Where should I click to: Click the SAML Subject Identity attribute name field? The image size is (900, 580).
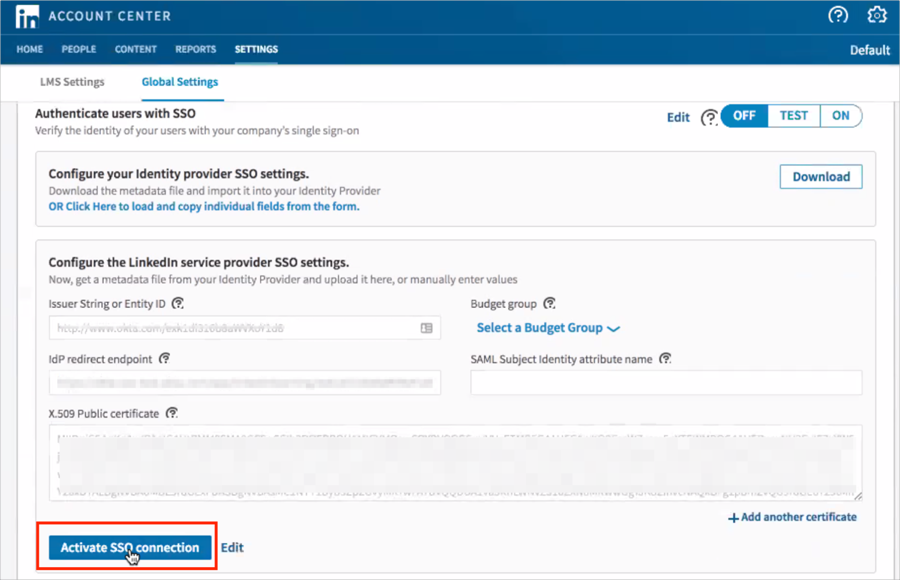[x=666, y=383]
